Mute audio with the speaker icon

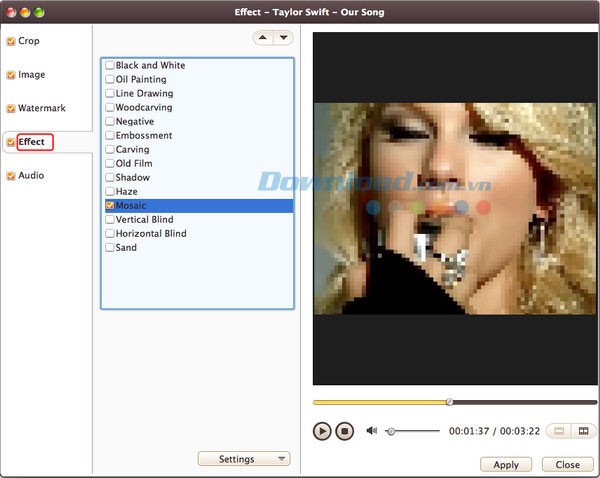(x=371, y=431)
